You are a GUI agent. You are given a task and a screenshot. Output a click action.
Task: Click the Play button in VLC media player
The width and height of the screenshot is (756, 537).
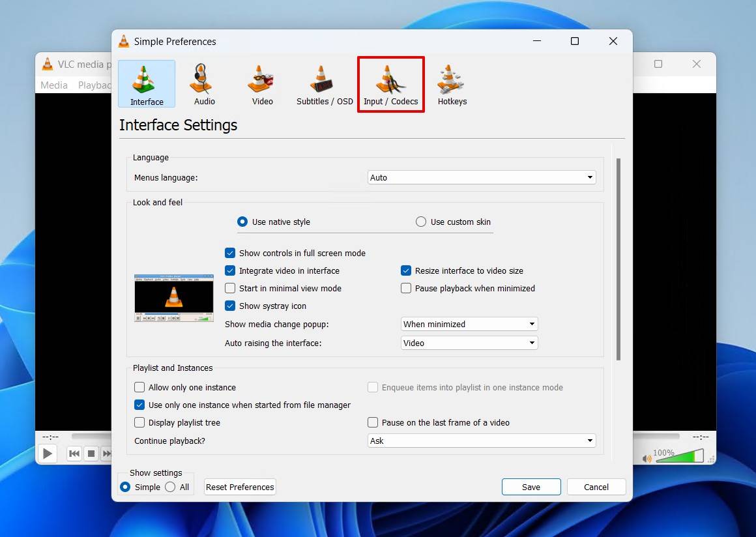(48, 454)
